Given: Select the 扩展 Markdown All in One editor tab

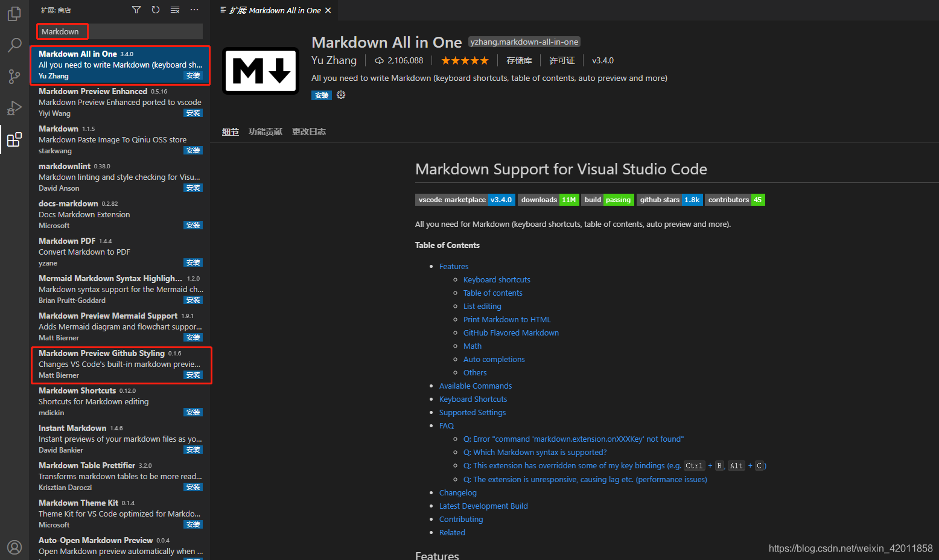Looking at the screenshot, I should point(275,10).
